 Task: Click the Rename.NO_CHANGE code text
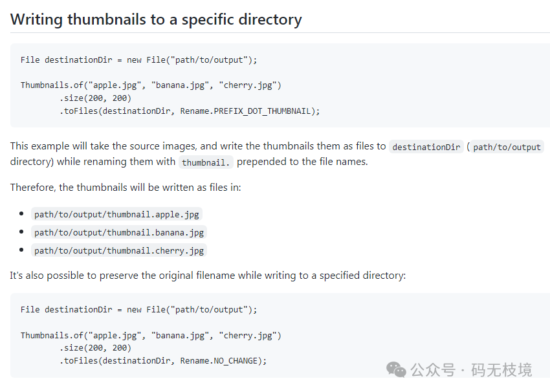(219, 361)
